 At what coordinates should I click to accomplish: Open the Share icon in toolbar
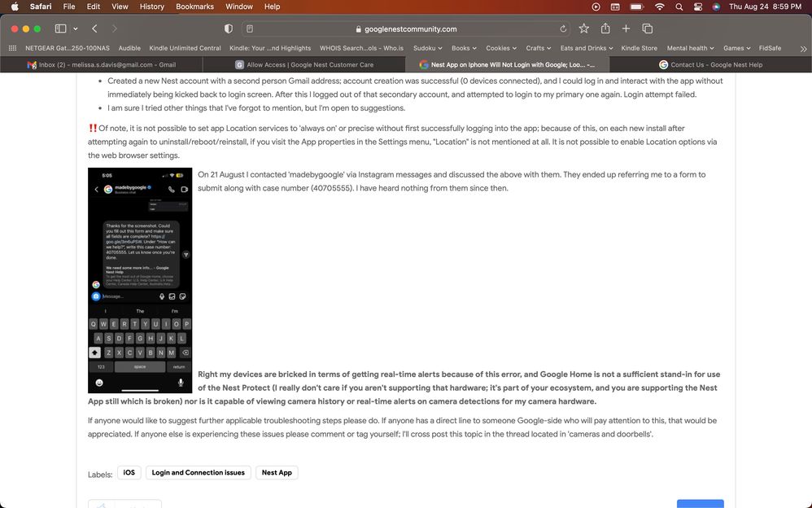(605, 28)
